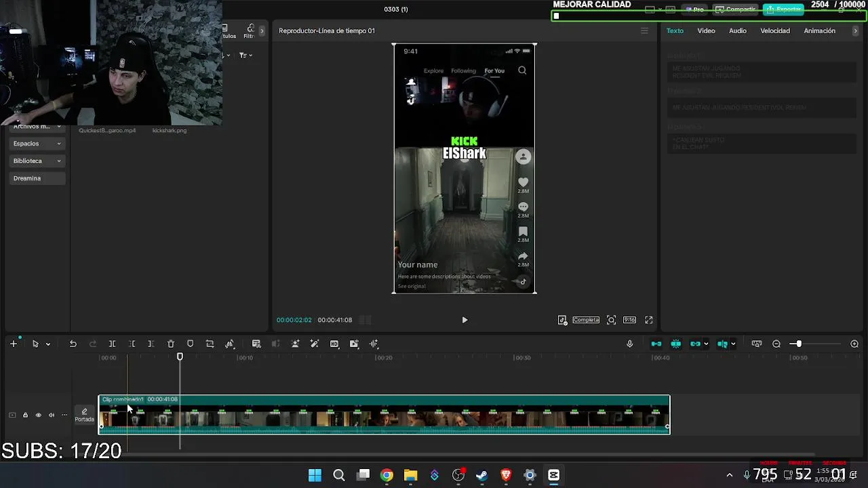Open the 9:16 aspect ratio selector

tap(629, 320)
